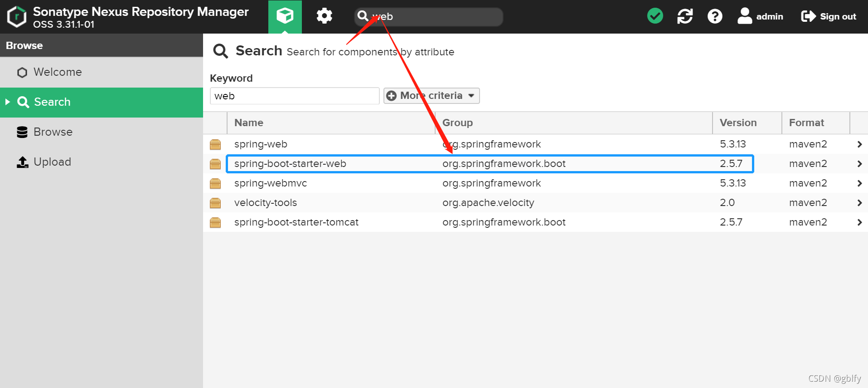Viewport: 868px width, 388px height.
Task: Click Welcome hexagon icon in sidebar
Action: click(22, 73)
